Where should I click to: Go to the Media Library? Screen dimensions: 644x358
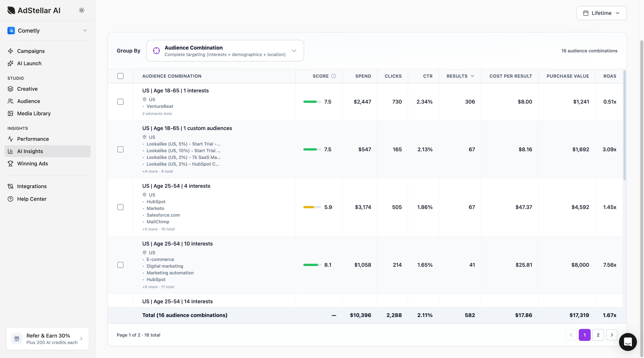(x=34, y=113)
